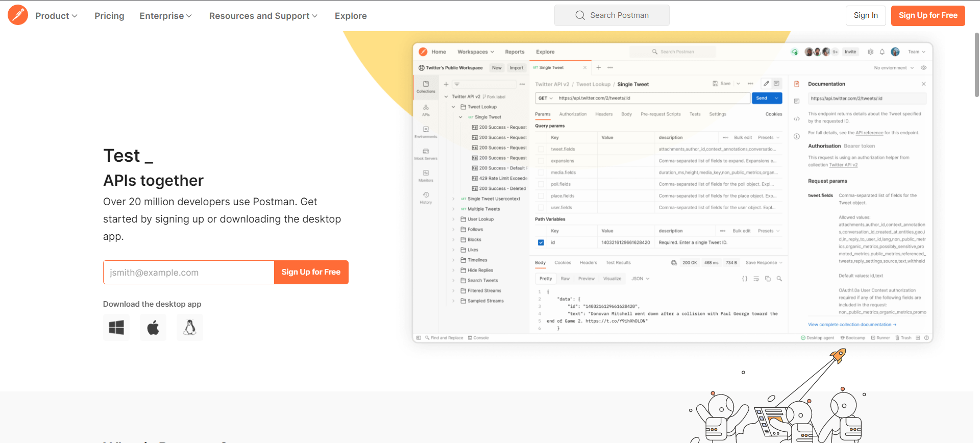Click the blue Send button in app screenshot
980x443 pixels.
tap(762, 98)
